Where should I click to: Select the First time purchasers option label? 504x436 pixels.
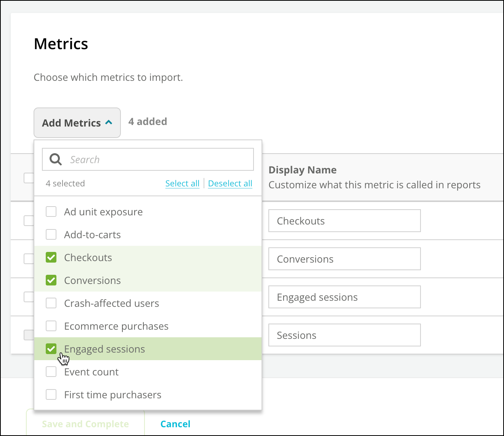(113, 395)
